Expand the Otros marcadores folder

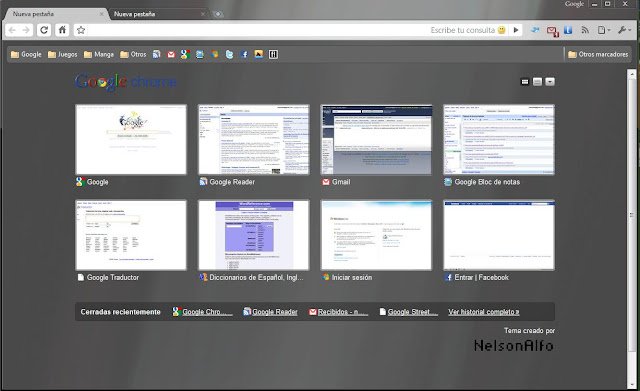598,54
